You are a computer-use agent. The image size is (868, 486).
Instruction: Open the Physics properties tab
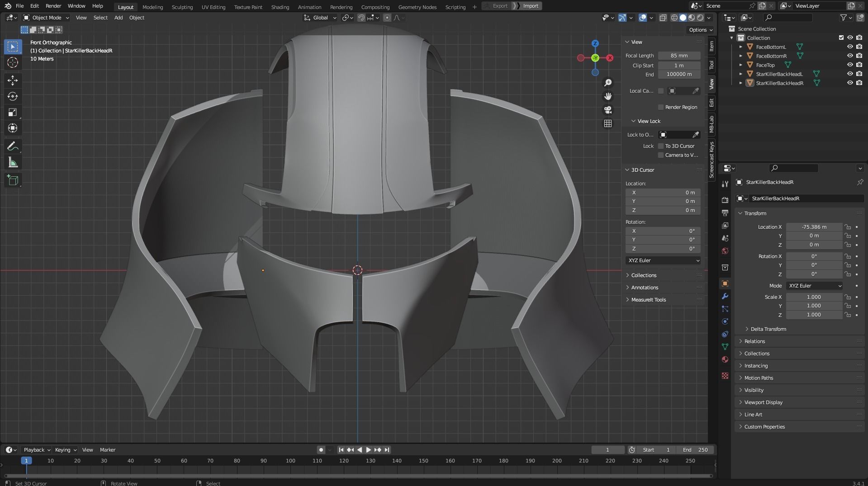725,321
